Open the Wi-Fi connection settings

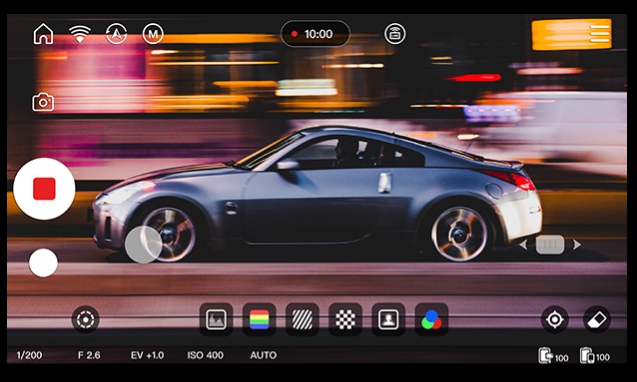[x=80, y=34]
